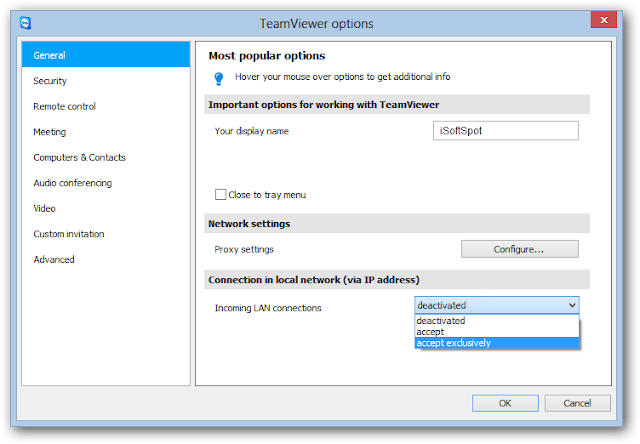Click the 'Incoming LAN connections' label
The height and width of the screenshot is (444, 640).
(268, 308)
